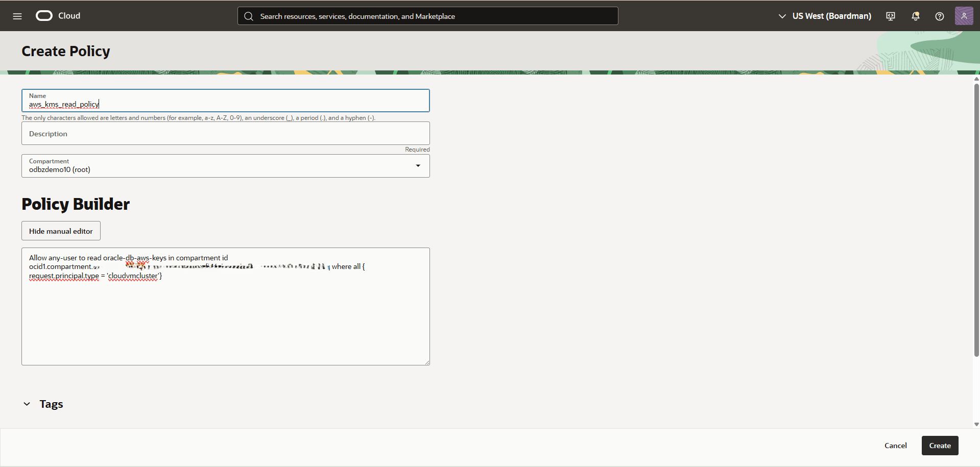The image size is (980, 467).
Task: Focus the Description input field
Action: point(225,134)
